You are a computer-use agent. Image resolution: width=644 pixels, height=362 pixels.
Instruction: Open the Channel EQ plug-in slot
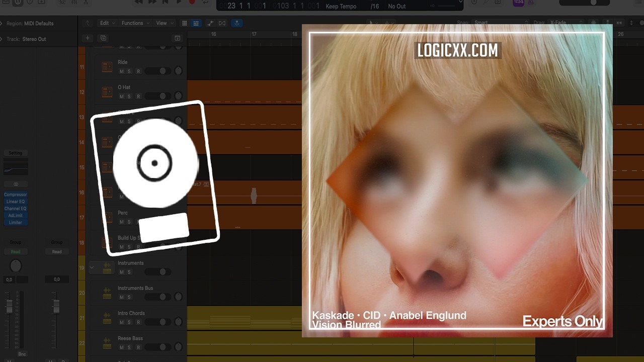pos(16,209)
